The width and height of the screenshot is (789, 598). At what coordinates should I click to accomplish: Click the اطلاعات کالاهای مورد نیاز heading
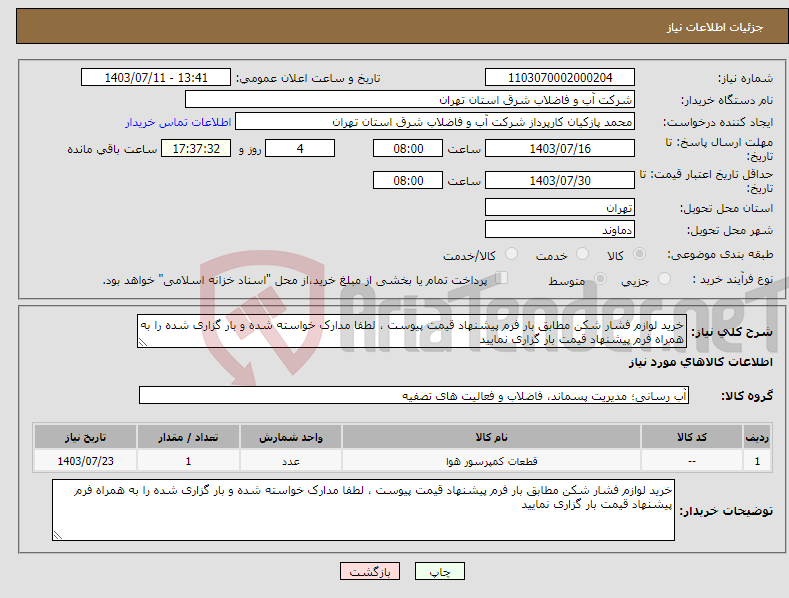[x=700, y=362]
